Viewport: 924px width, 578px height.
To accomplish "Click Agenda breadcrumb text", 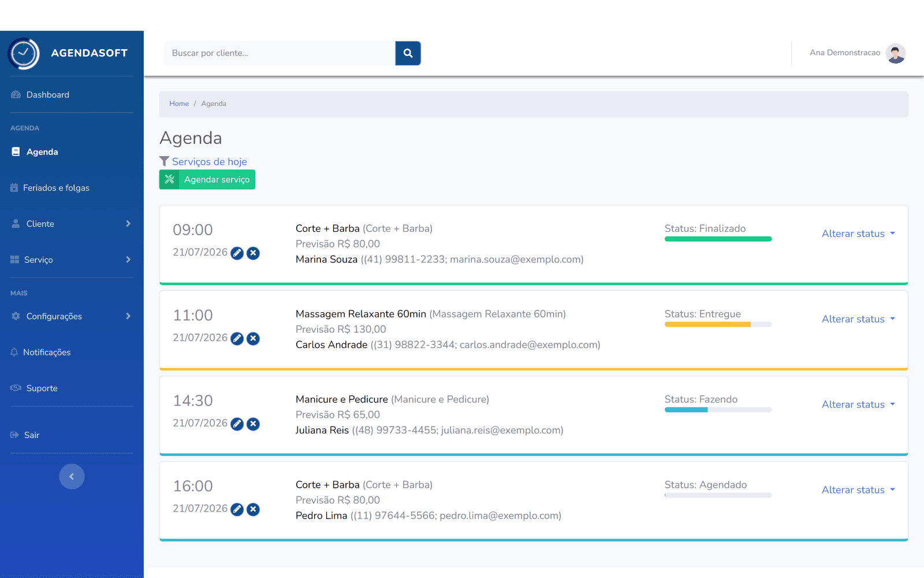I will [214, 103].
